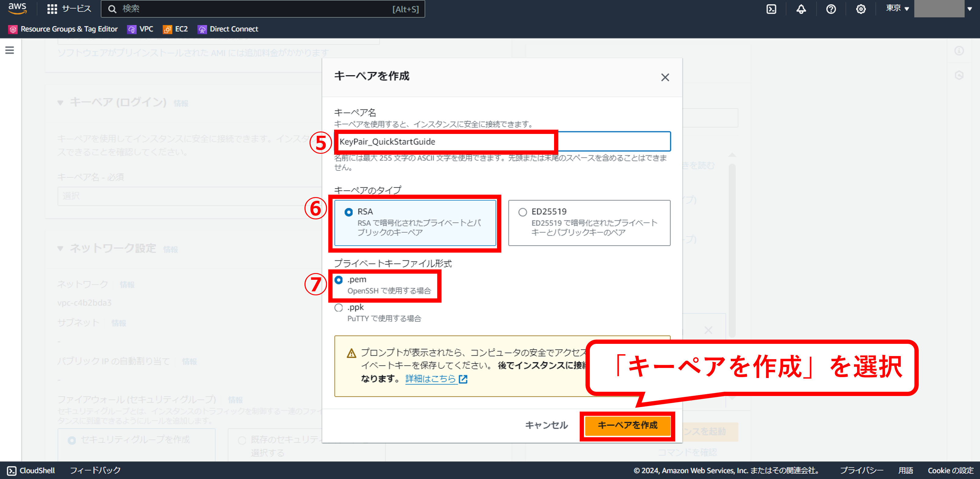
Task: Open the 東京 region dropdown
Action: 897,8
